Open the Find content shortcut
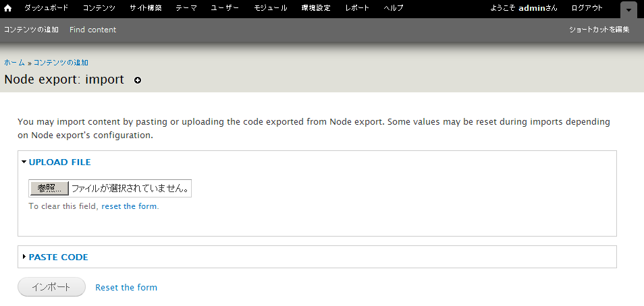This screenshot has height=306, width=644. 93,30
